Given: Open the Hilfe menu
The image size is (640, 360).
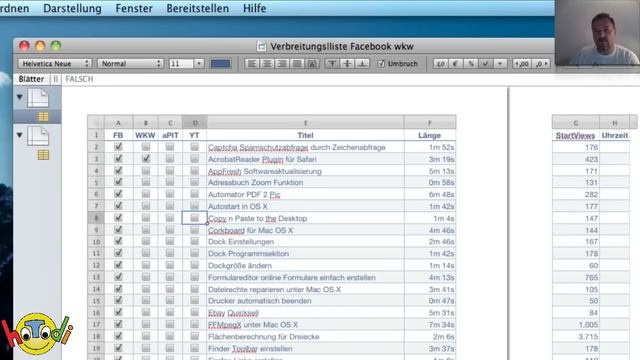Looking at the screenshot, I should (255, 8).
